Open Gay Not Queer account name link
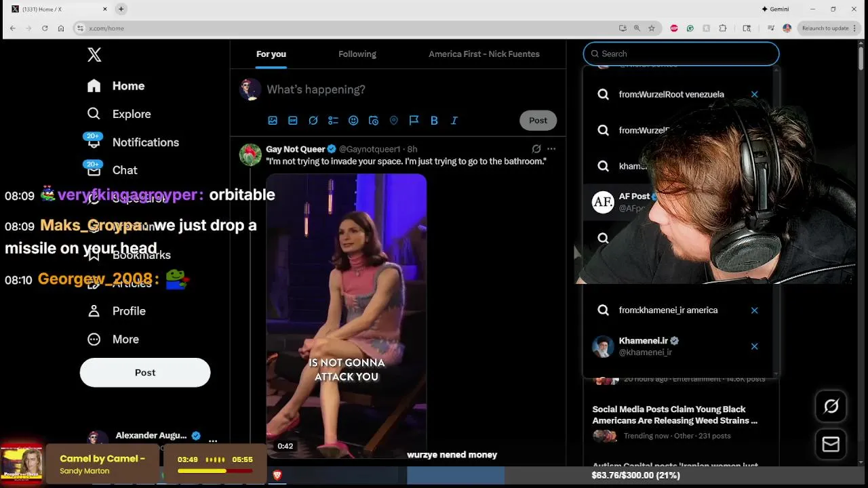The width and height of the screenshot is (868, 488). coord(296,149)
